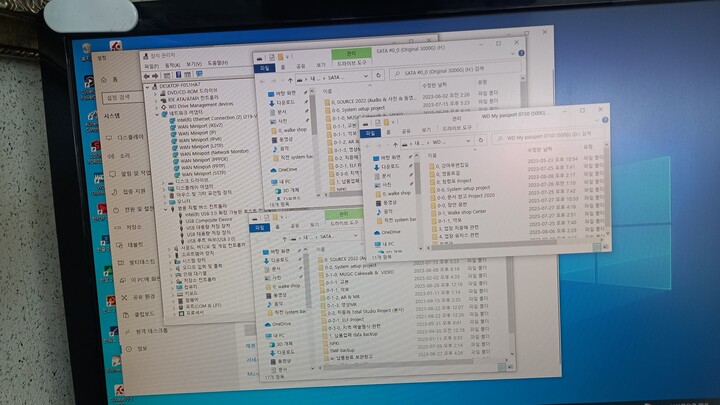
Task: Open 디스플레이 in Settings sidebar
Action: tap(125, 137)
